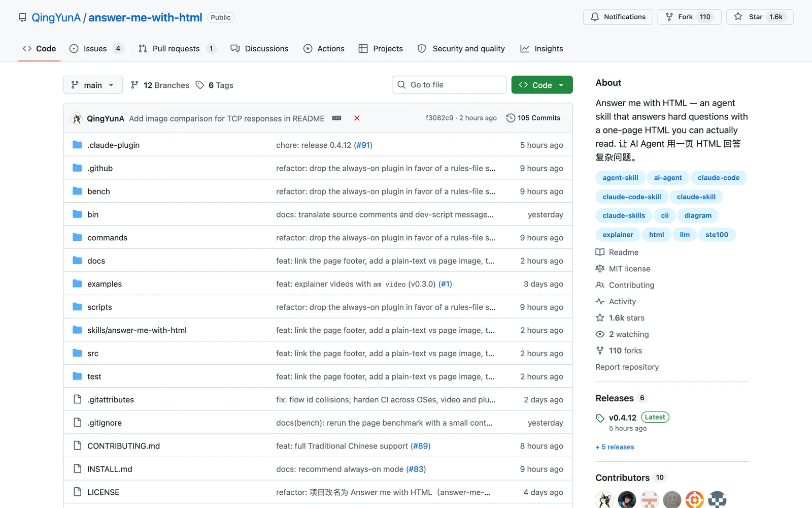
Task: Click the LICENSE file icon
Action: [77, 492]
